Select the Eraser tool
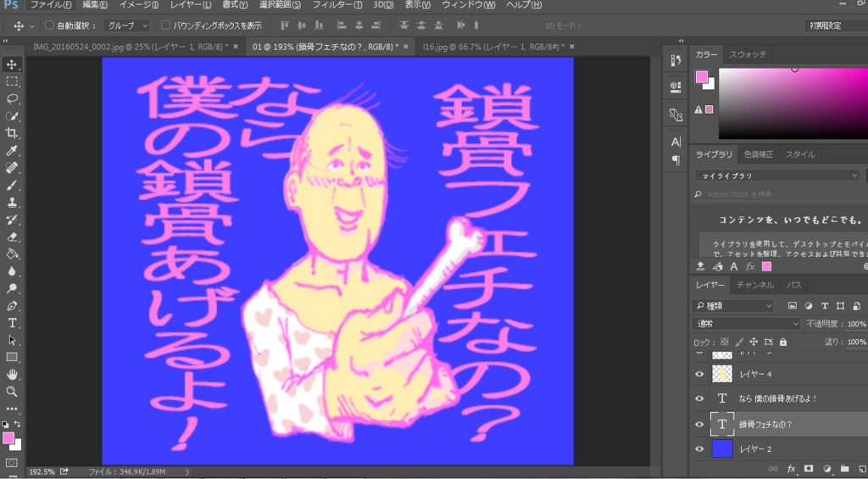Screen dimensions: 868x479 (12, 237)
